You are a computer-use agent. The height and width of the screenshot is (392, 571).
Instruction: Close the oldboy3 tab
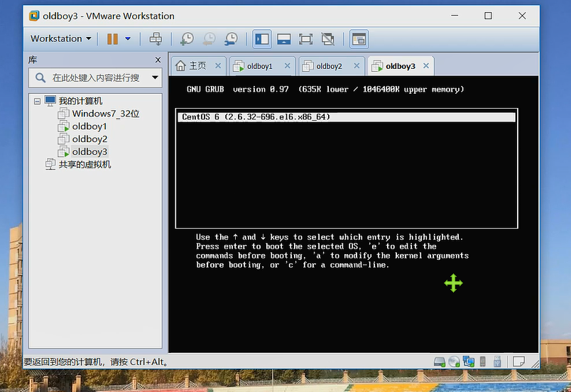pyautogui.click(x=426, y=66)
